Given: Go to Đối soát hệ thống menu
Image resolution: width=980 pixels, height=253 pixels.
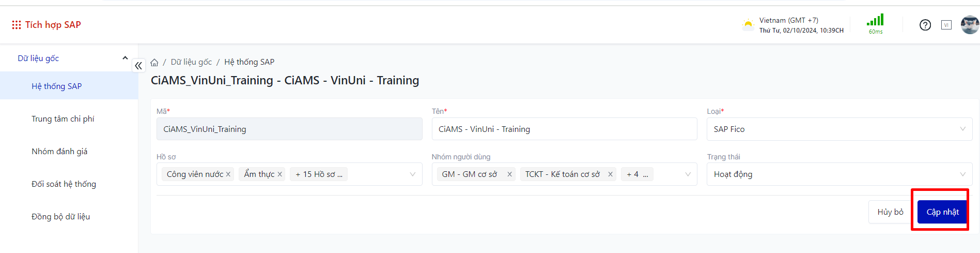Looking at the screenshot, I should click(64, 184).
